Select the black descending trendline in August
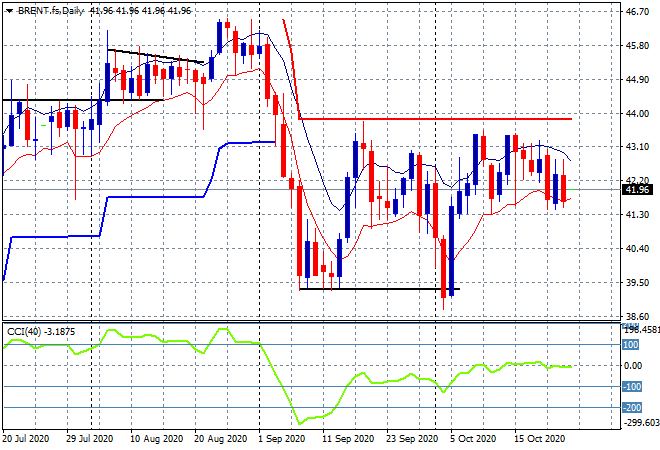 coord(156,56)
